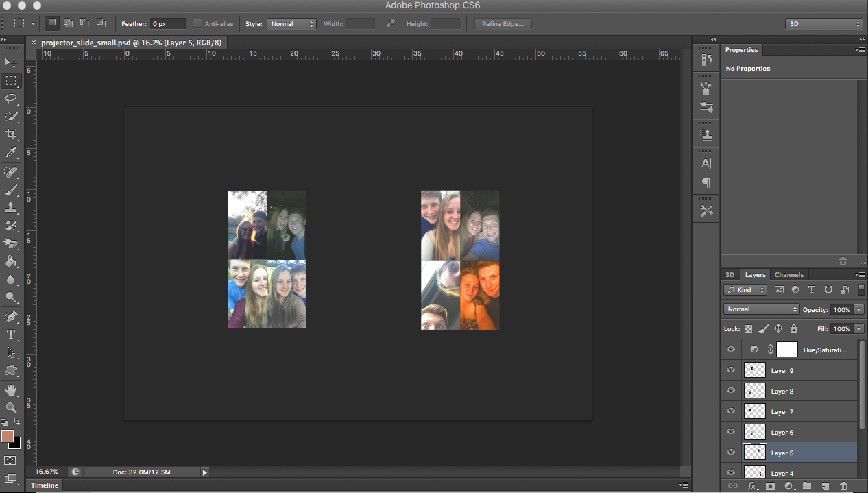The image size is (868, 493).
Task: Select the Paint Bucket tool
Action: point(11,262)
